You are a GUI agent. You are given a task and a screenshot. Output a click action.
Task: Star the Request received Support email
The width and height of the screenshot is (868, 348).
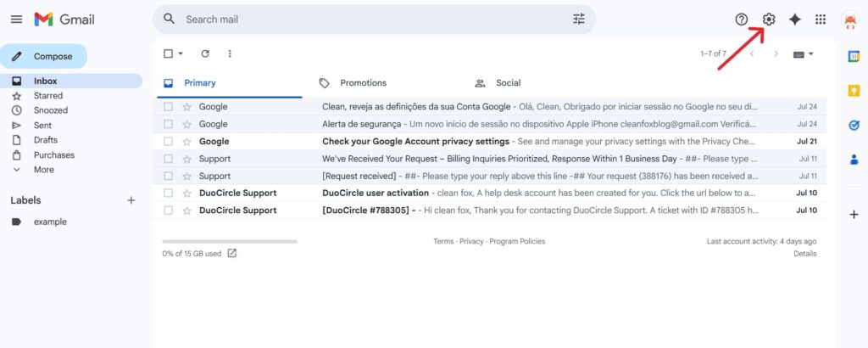coord(187,177)
